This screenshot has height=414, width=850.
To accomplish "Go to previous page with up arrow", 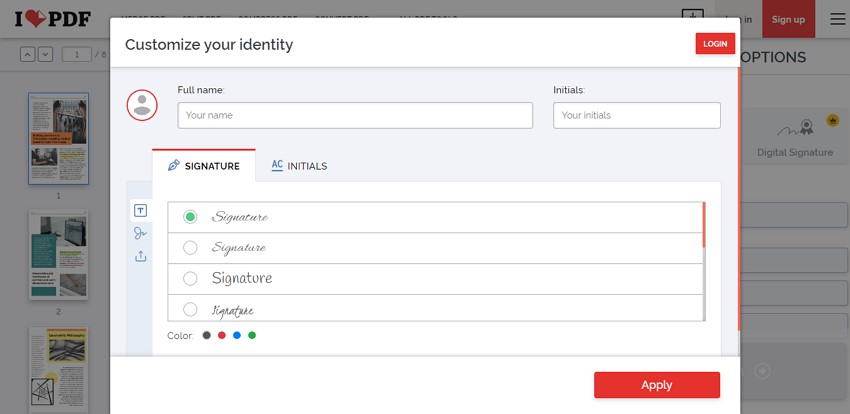I will pyautogui.click(x=28, y=54).
